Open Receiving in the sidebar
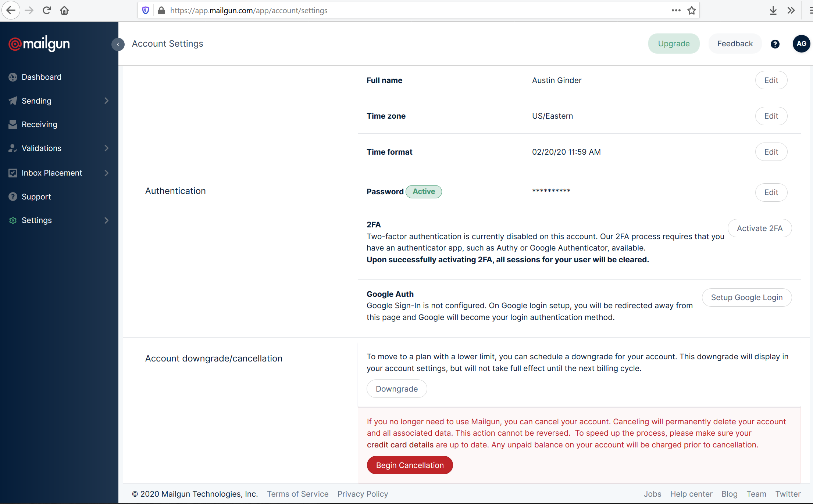The image size is (813, 504). [39, 125]
